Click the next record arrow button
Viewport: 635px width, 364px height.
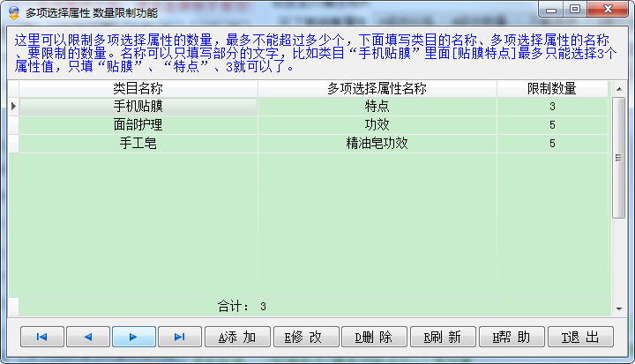click(x=133, y=337)
